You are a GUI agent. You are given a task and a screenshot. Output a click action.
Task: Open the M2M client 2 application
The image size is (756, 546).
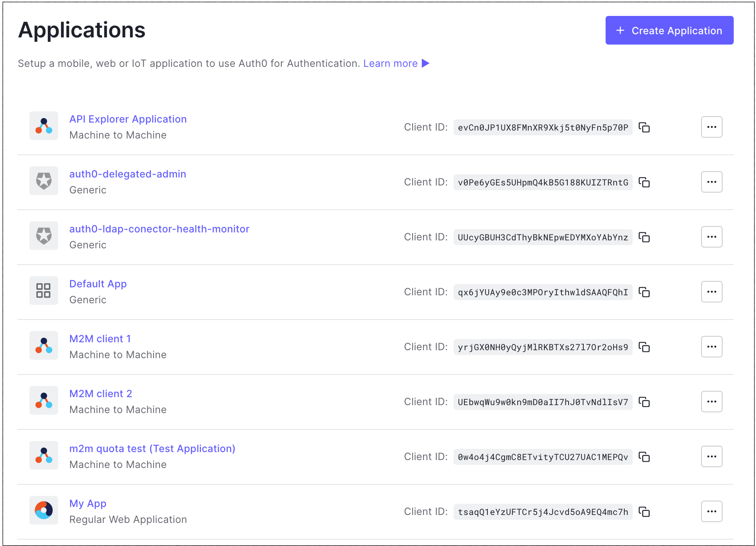pos(101,394)
